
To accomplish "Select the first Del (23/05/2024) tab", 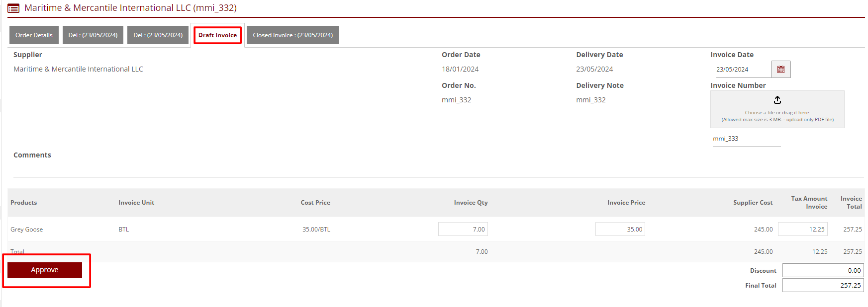I will pos(93,35).
